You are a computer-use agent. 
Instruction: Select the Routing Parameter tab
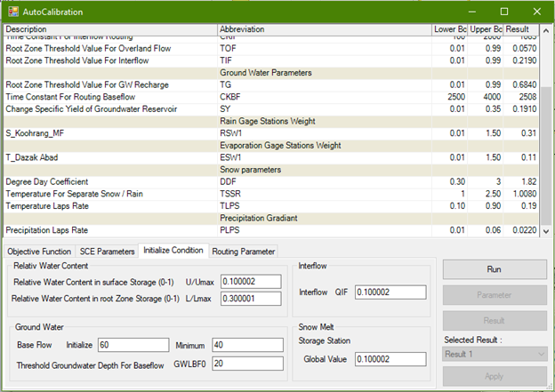coord(243,252)
